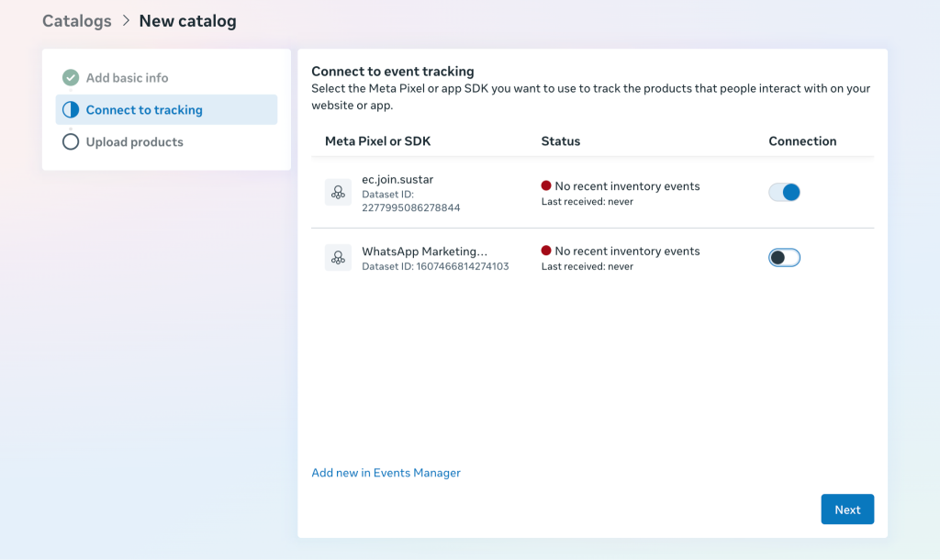
Task: Click the half-filled circle beside Connect to tracking
Action: [71, 110]
